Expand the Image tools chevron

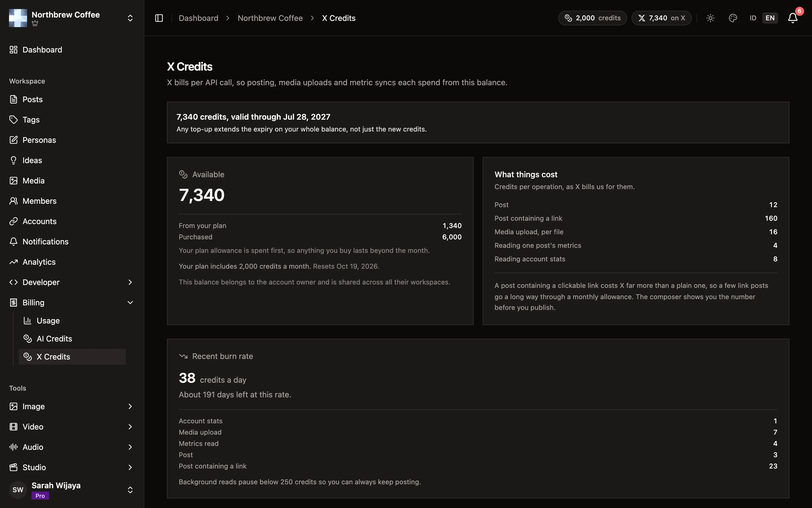pos(130,406)
